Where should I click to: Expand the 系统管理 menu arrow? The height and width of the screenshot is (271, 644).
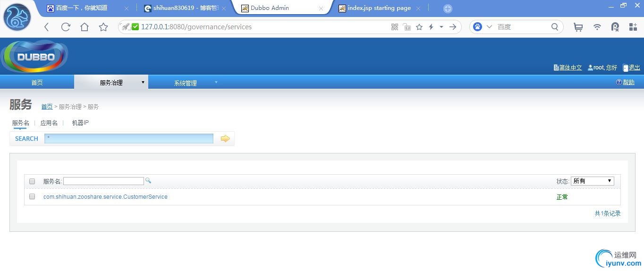pos(216,82)
